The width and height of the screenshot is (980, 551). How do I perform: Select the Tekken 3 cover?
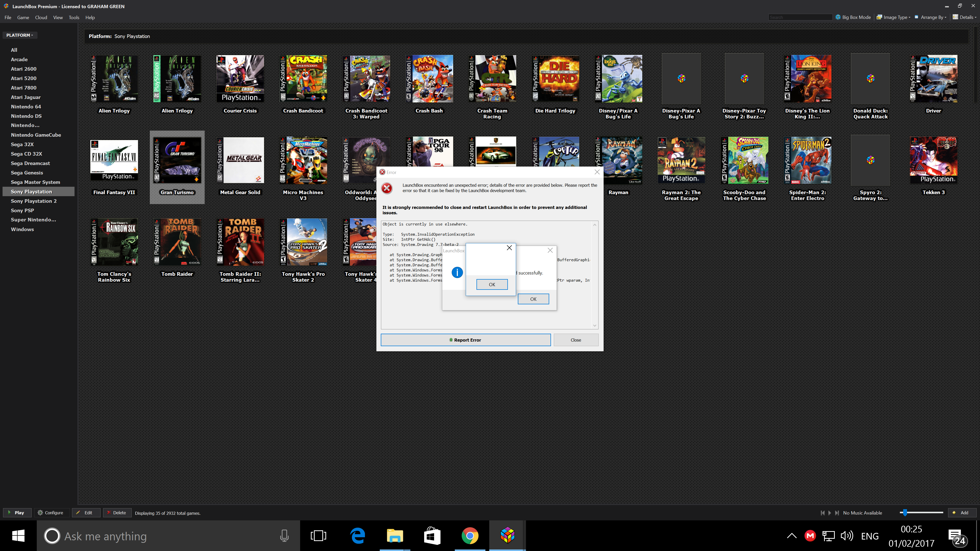click(x=933, y=160)
